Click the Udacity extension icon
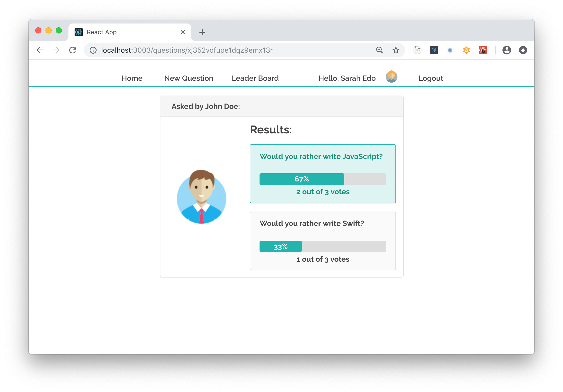The height and width of the screenshot is (392, 563). tap(434, 50)
